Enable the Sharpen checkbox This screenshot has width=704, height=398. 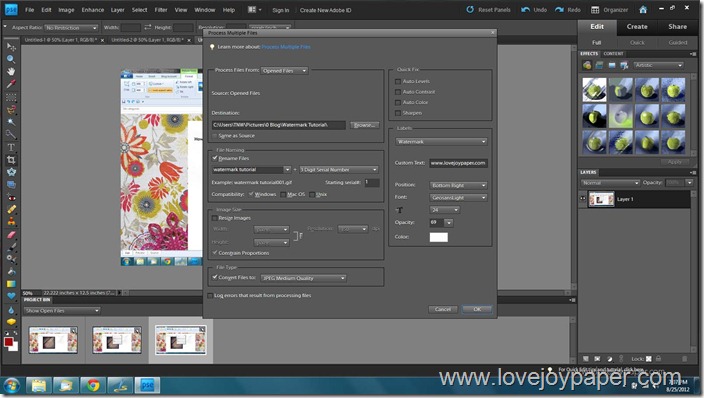(x=398, y=113)
